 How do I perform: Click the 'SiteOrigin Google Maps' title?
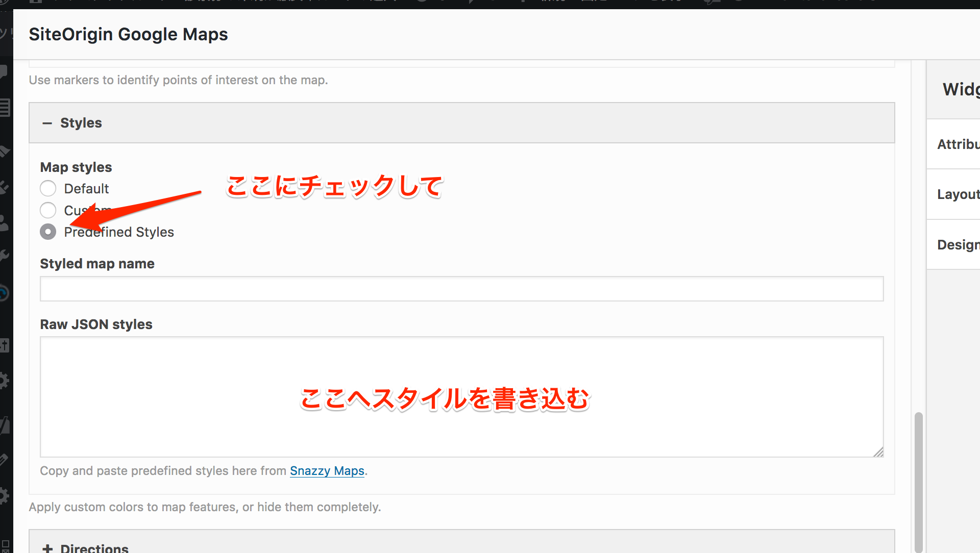(x=128, y=34)
